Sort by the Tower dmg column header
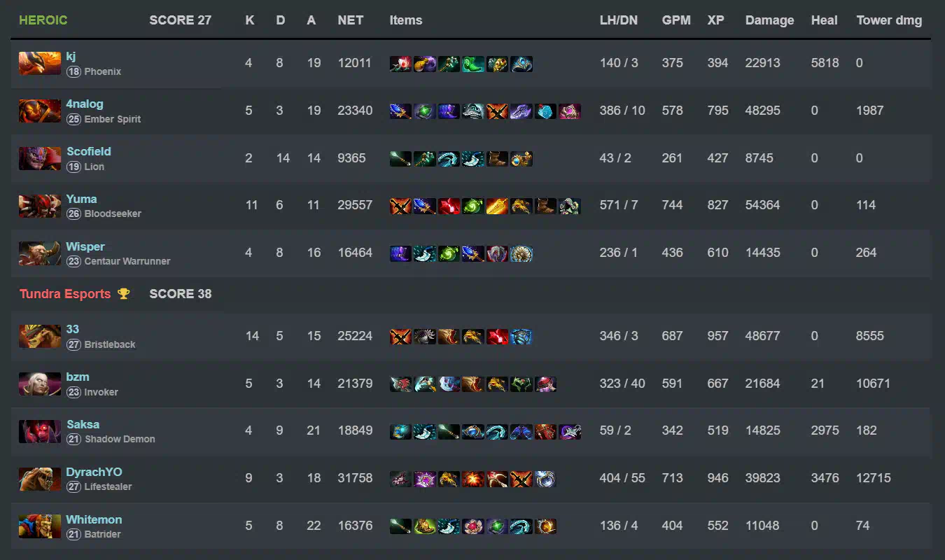 point(889,20)
